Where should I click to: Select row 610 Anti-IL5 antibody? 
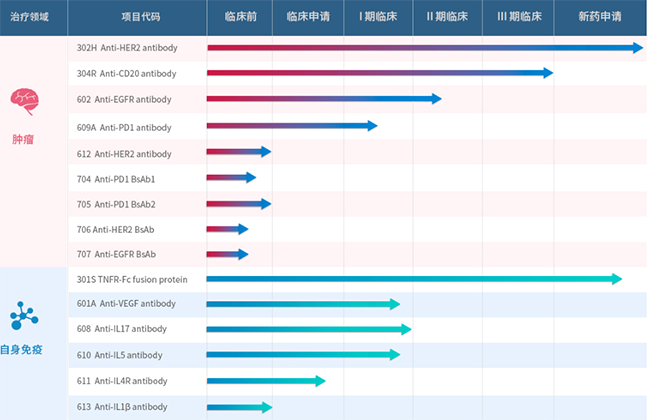[357, 355]
